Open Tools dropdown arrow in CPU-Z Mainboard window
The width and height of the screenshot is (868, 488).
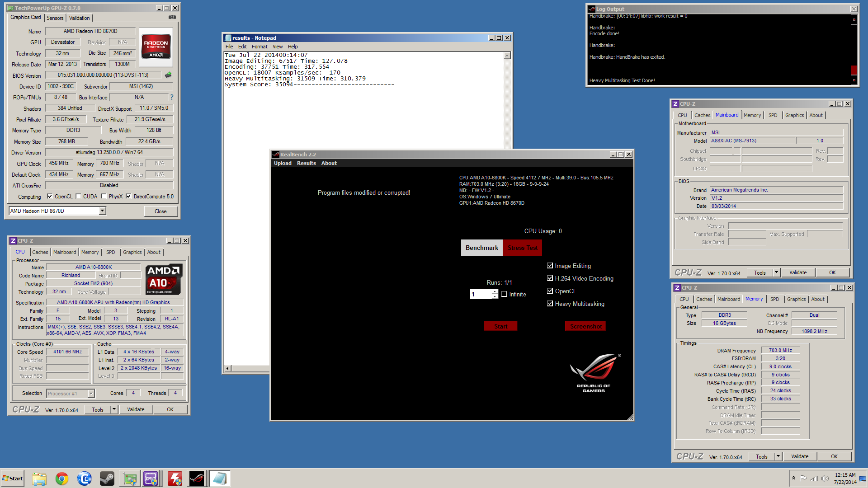776,272
